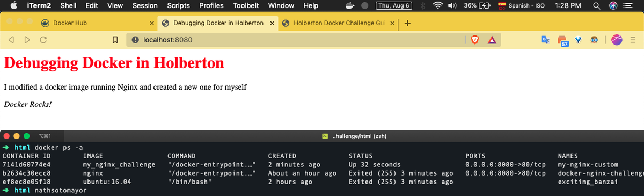
Task: Open the Toolbelt menu
Action: [246, 5]
